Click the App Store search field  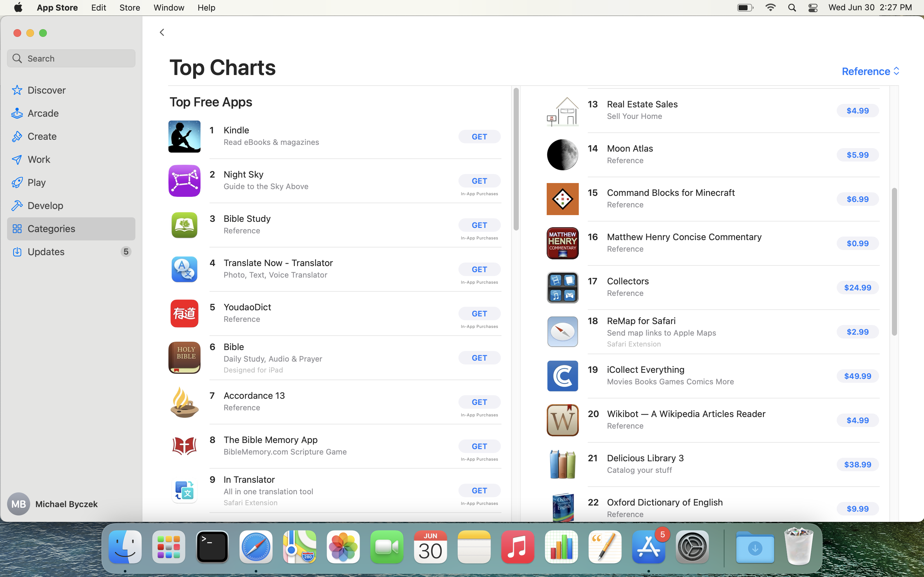tap(71, 58)
